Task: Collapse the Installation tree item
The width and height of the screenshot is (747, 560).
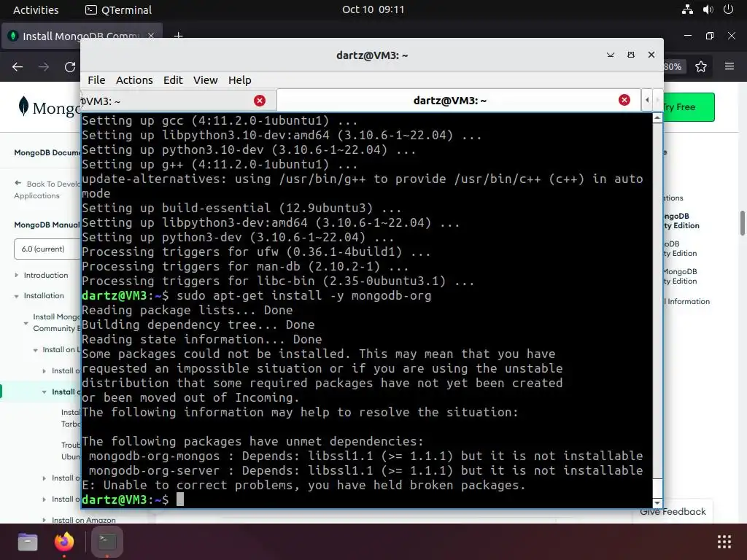Action: point(17,296)
